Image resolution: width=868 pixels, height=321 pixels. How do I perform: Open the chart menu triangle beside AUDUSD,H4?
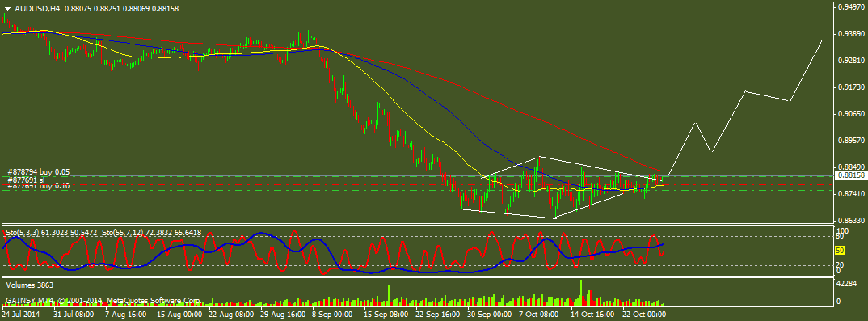(x=8, y=9)
